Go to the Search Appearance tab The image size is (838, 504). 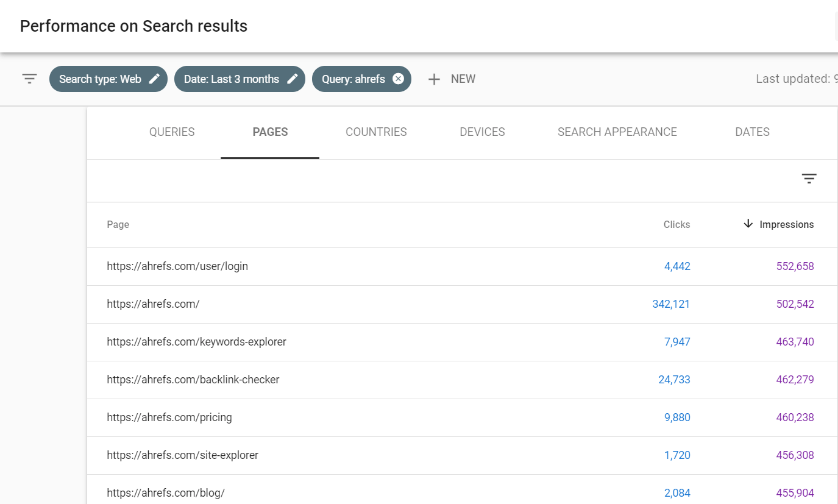(617, 132)
